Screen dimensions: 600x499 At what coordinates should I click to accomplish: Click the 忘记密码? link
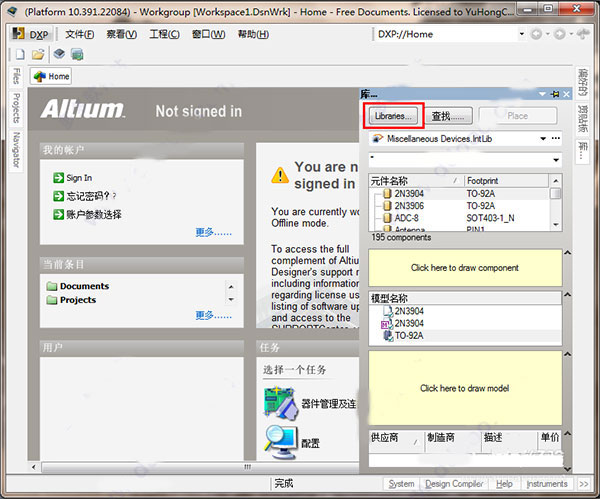[91, 196]
